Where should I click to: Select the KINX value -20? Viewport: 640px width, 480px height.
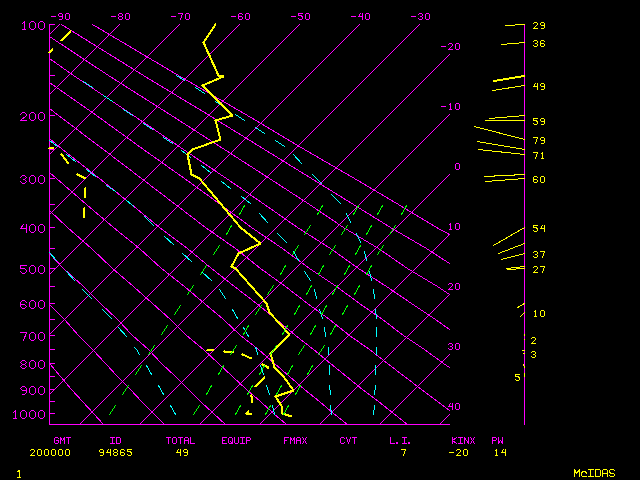point(459,452)
